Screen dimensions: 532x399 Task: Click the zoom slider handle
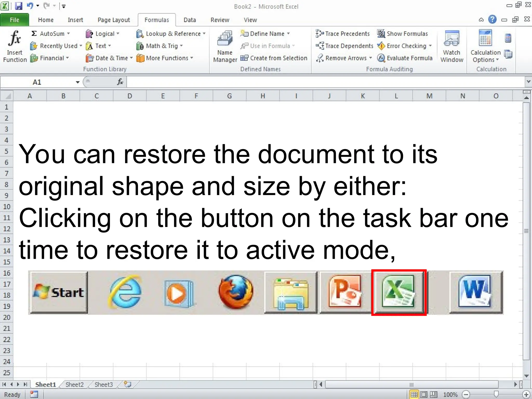click(496, 394)
